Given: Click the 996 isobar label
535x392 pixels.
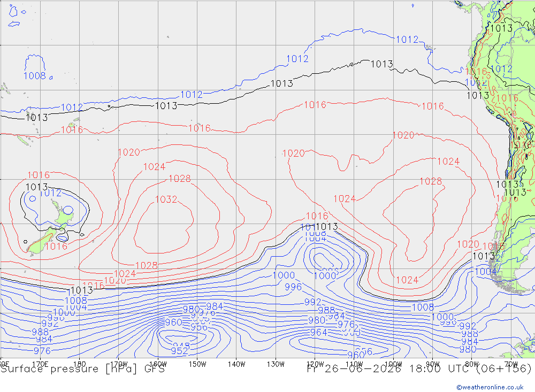Looking at the screenshot, I should (293, 287).
